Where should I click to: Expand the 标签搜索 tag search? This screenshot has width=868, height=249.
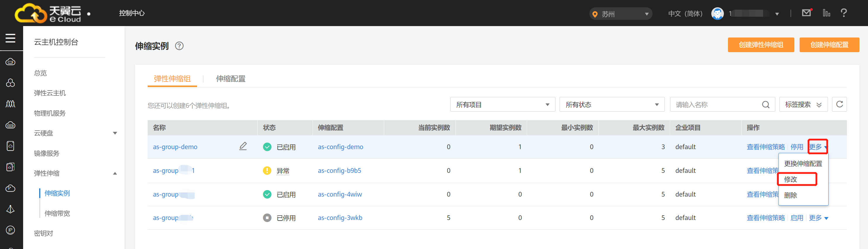(803, 104)
